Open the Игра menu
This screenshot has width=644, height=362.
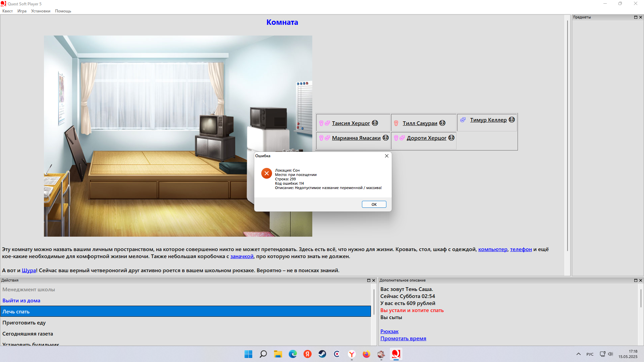tap(22, 11)
